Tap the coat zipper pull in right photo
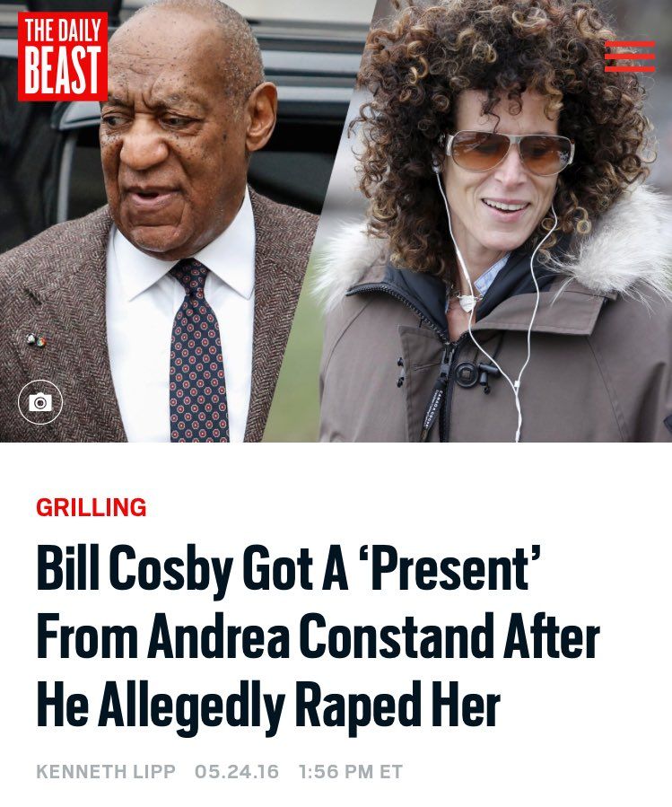672x807 pixels. tap(437, 394)
